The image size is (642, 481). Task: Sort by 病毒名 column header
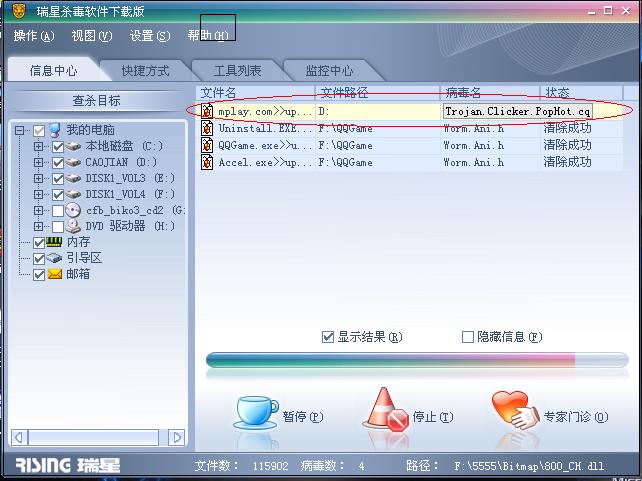click(x=490, y=93)
